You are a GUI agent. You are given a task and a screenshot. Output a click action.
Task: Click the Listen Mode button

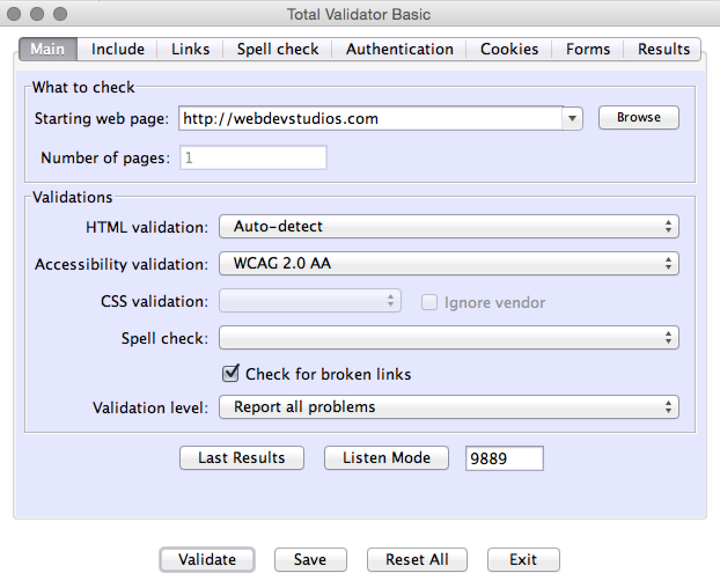[x=387, y=458]
